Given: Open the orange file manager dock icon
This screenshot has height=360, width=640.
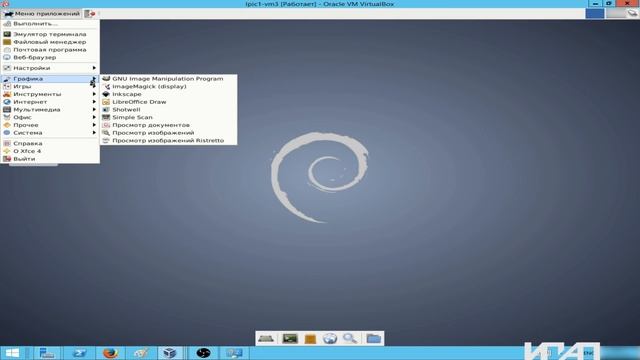Looking at the screenshot, I should pyautogui.click(x=310, y=339).
